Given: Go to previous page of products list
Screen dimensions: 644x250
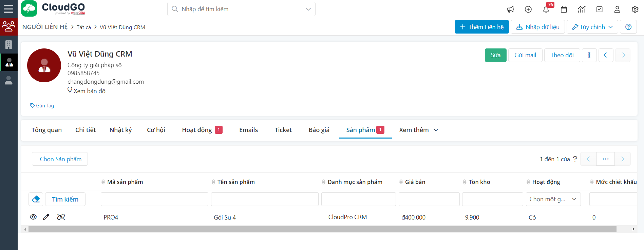Looking at the screenshot, I should (x=588, y=159).
